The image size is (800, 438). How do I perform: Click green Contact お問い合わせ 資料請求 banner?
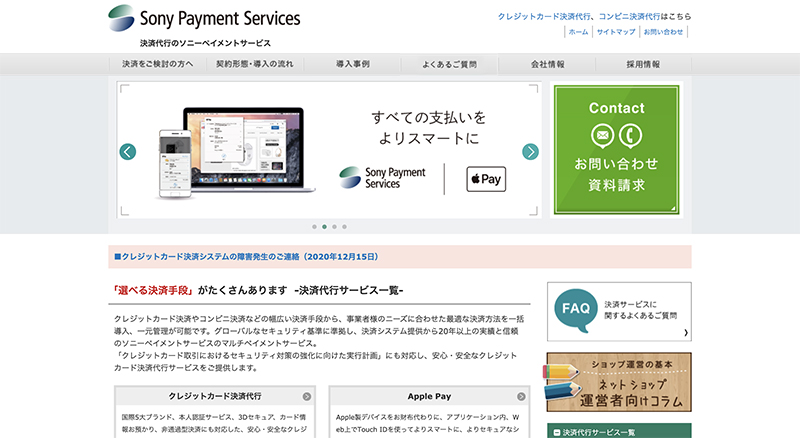[616, 150]
